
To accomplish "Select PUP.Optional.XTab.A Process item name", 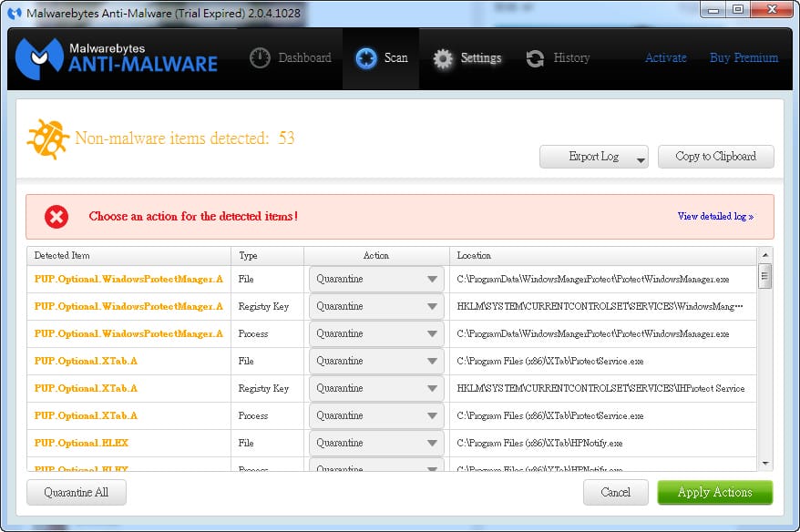I will pyautogui.click(x=86, y=415).
